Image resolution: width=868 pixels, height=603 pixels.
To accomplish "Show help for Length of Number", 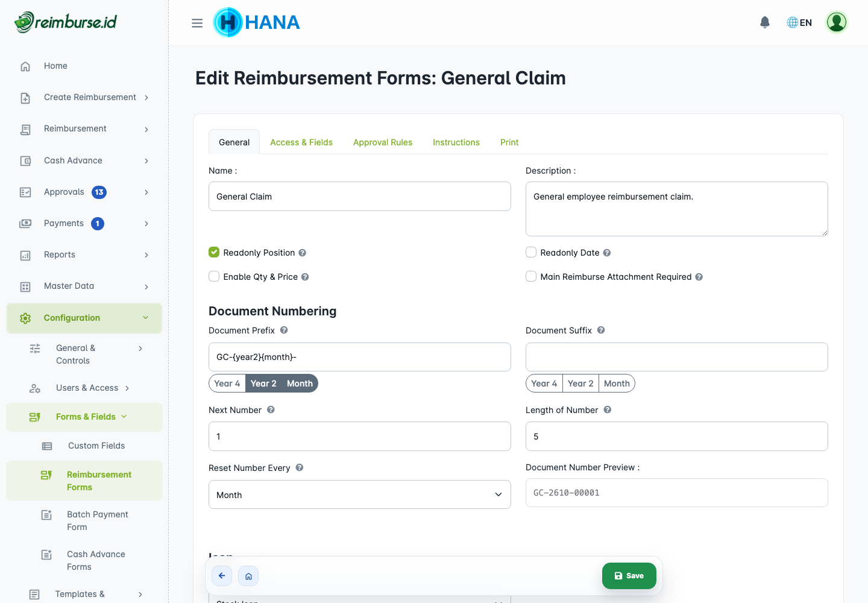I will point(608,409).
